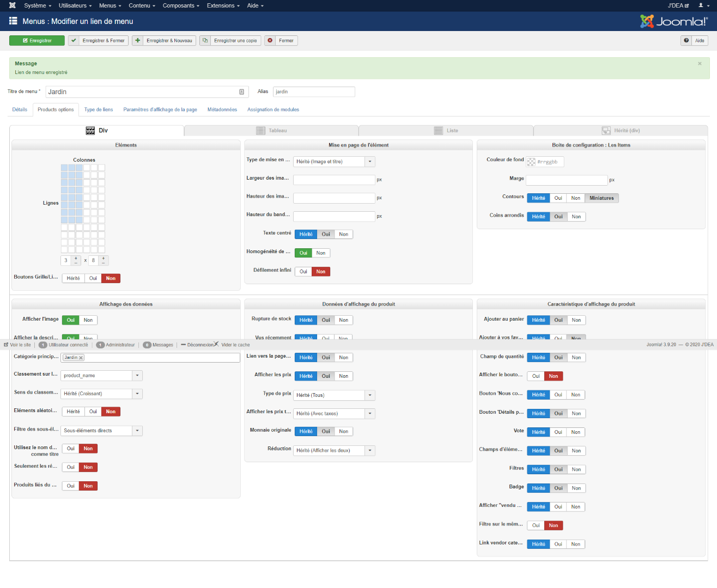Open the Type de mise en page dropdown
Image resolution: width=717 pixels, height=588 pixels.
pos(334,162)
